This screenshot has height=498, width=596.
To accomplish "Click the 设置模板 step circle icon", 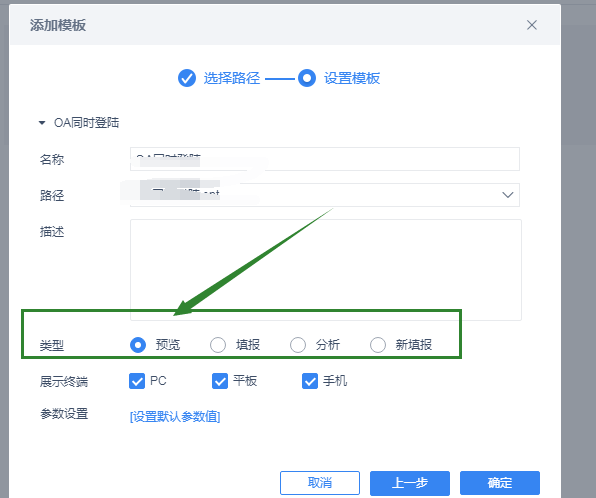I will 307,78.
